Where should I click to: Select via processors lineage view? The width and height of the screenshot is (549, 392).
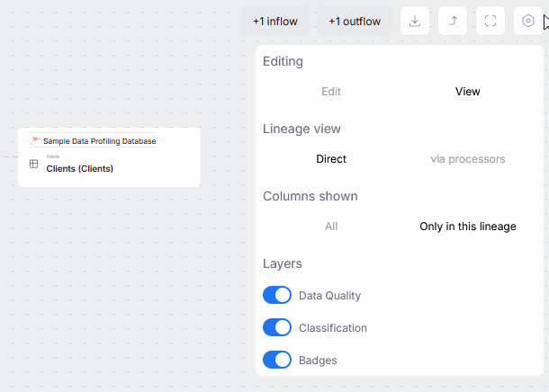click(x=467, y=159)
